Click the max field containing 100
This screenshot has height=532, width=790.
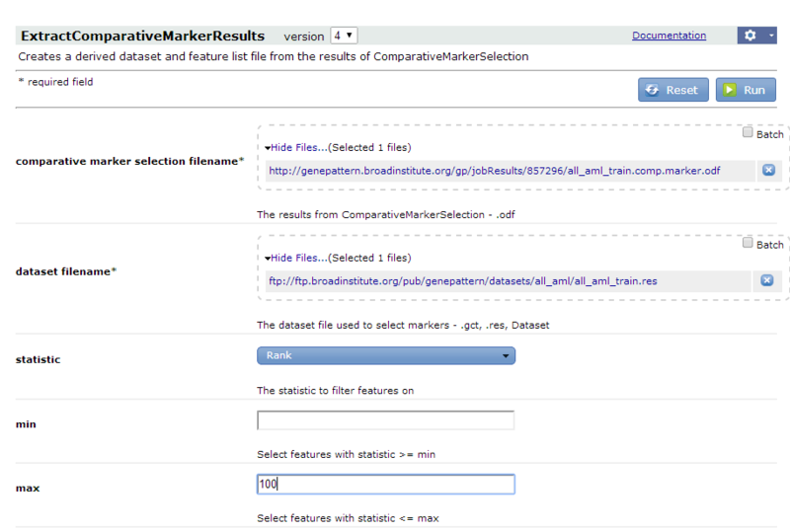click(386, 485)
